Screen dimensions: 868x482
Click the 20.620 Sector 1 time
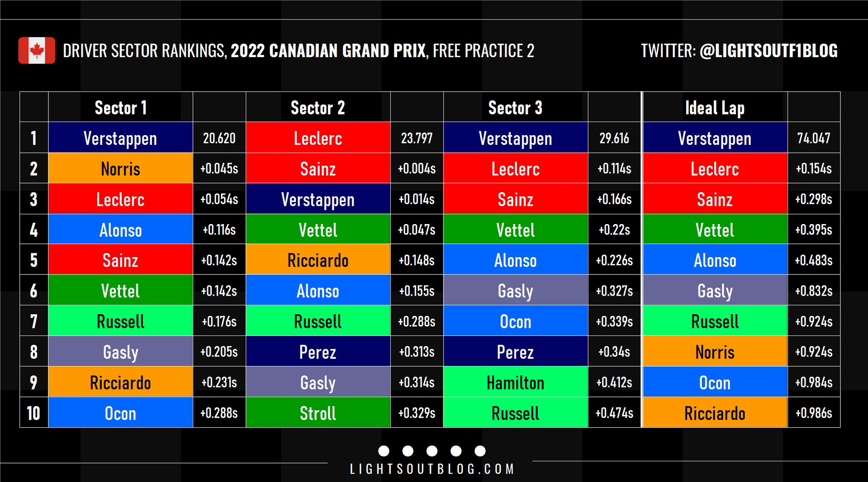219,138
